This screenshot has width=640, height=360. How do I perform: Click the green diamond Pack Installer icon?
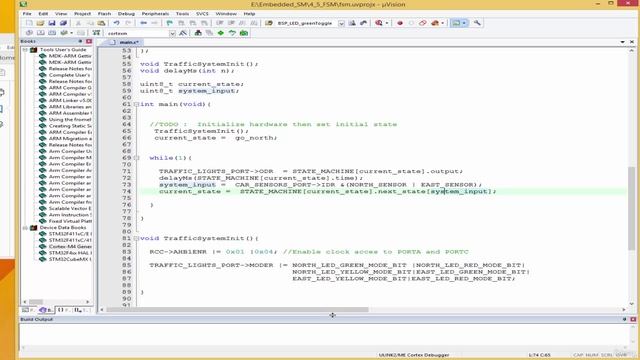[221, 33]
